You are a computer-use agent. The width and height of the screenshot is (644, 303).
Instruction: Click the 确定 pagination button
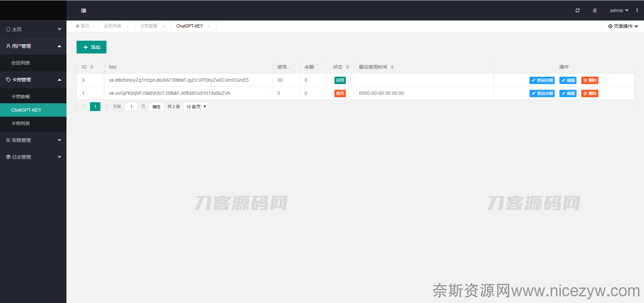coord(156,107)
